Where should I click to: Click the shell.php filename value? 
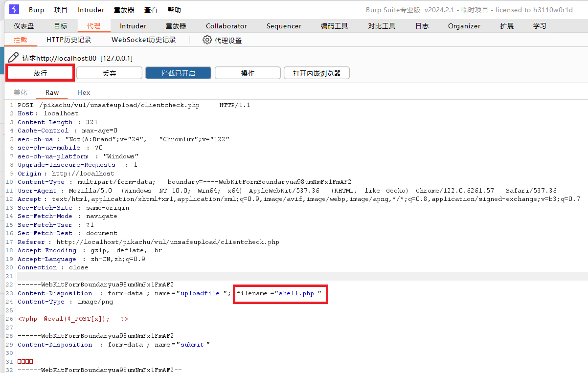296,293
